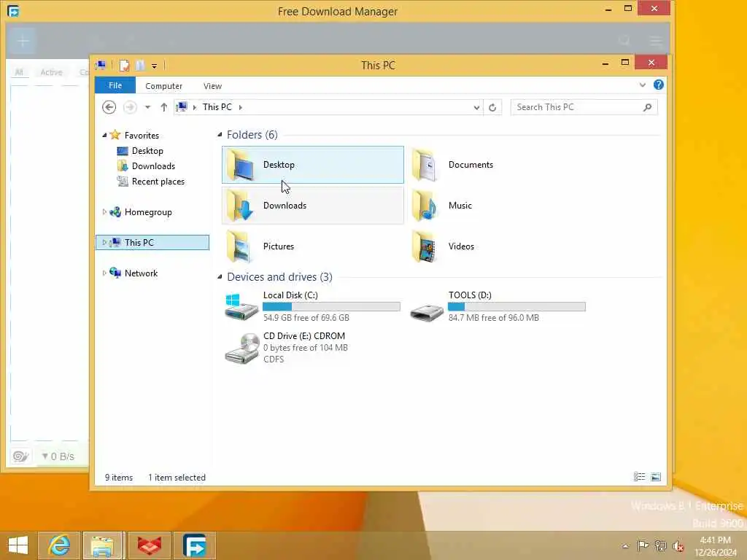Viewport: 747px width, 560px height.
Task: Open the View ribbon tab
Action: [x=212, y=86]
